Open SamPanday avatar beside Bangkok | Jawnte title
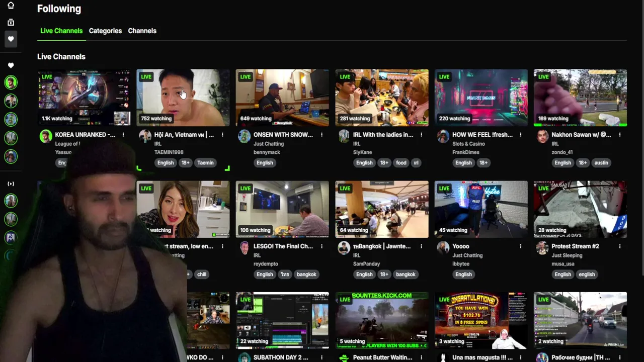644x362 pixels. (344, 248)
